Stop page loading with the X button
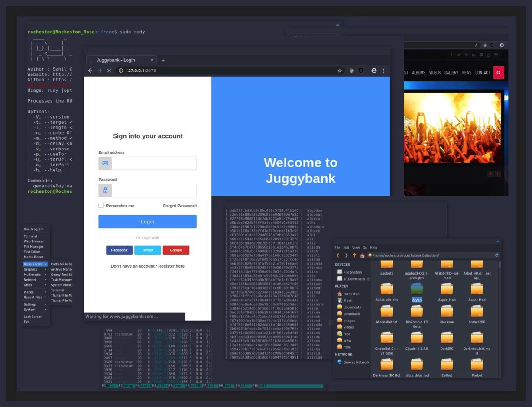532x407 pixels. 109,71
